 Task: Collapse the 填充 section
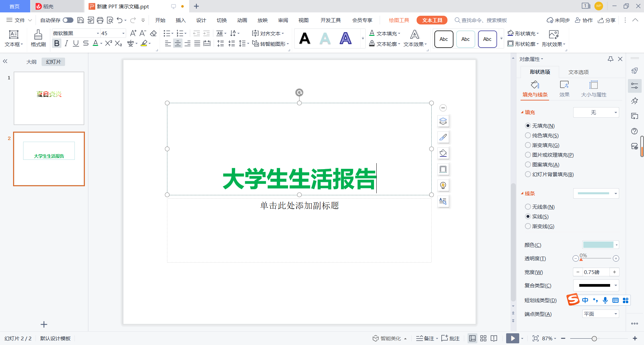pyautogui.click(x=522, y=112)
